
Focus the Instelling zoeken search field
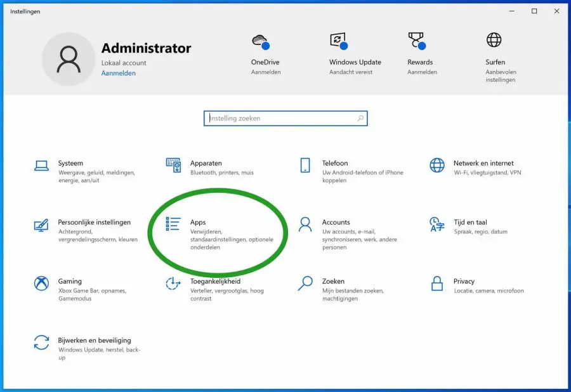[x=285, y=118]
